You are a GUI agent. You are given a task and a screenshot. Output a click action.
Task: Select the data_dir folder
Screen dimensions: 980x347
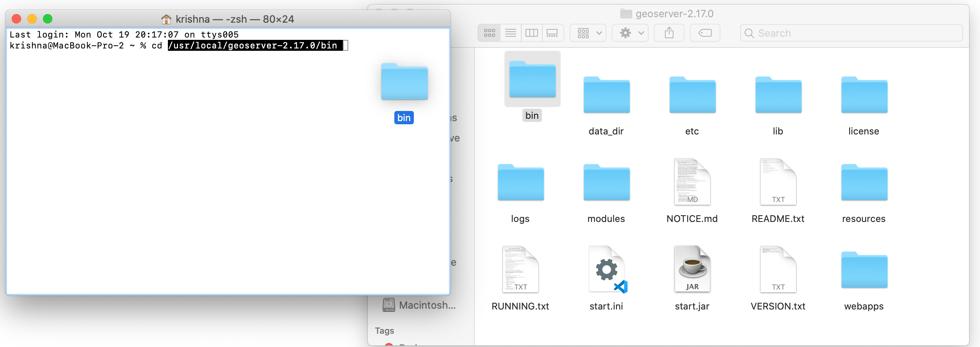tap(606, 95)
